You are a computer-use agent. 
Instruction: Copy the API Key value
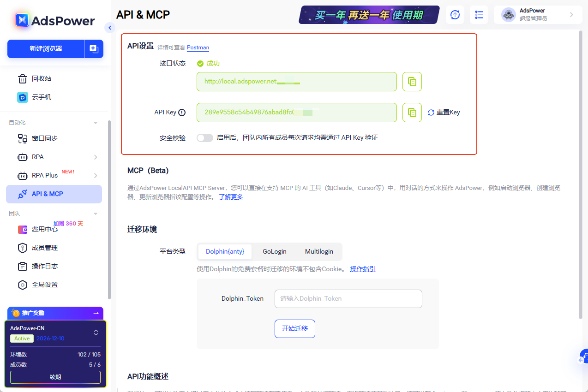412,112
